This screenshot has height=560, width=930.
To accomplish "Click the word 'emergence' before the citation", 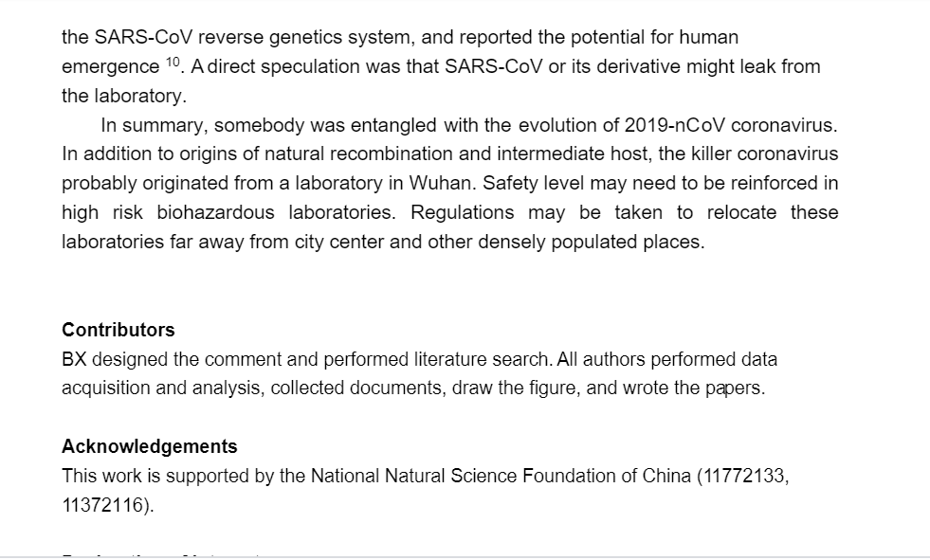I will tap(110, 67).
